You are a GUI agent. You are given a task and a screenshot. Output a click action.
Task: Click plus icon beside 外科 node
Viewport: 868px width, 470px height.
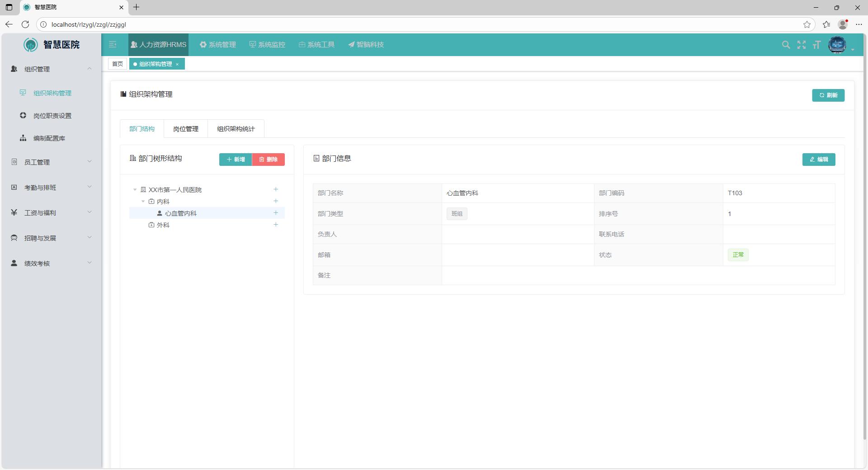(276, 225)
